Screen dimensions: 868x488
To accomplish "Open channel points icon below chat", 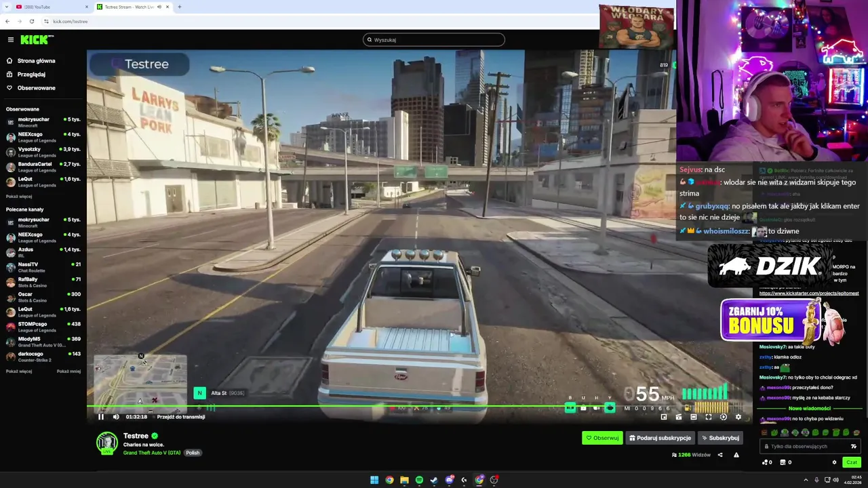I will (x=766, y=462).
